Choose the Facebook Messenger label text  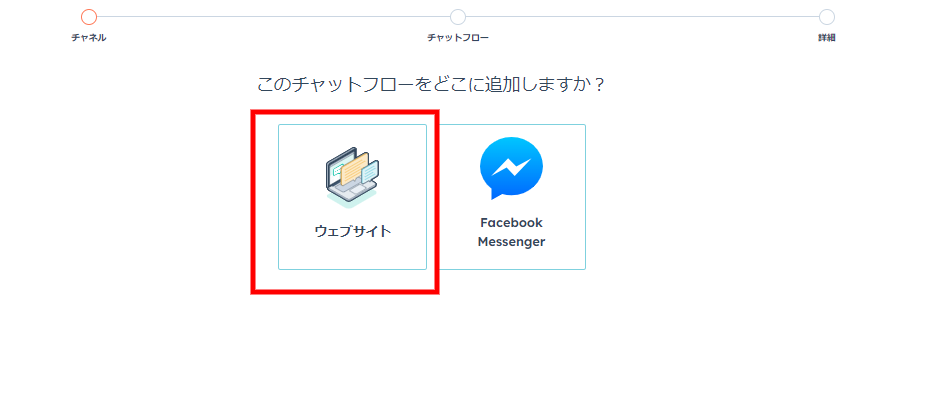click(511, 233)
